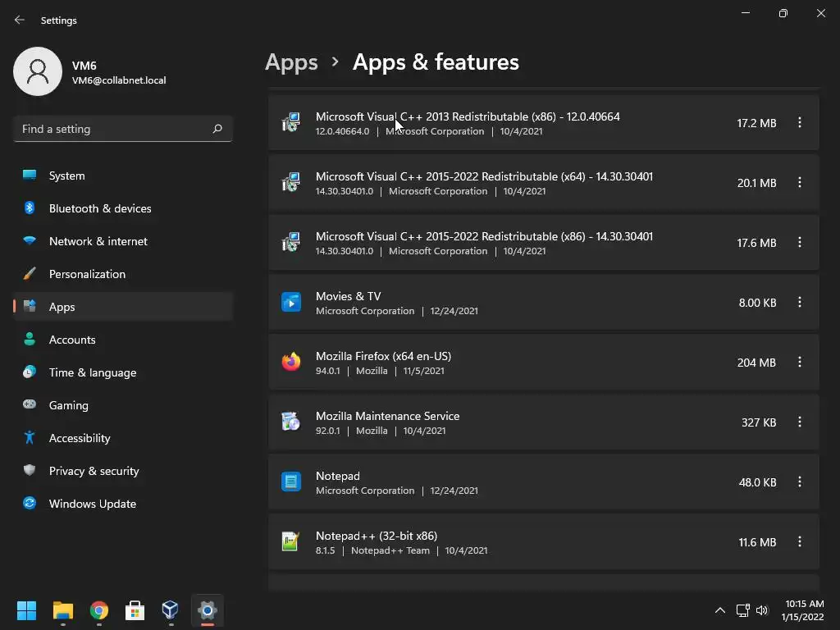Open File Explorer from the taskbar
Screen dimensions: 840x630
click(63, 610)
